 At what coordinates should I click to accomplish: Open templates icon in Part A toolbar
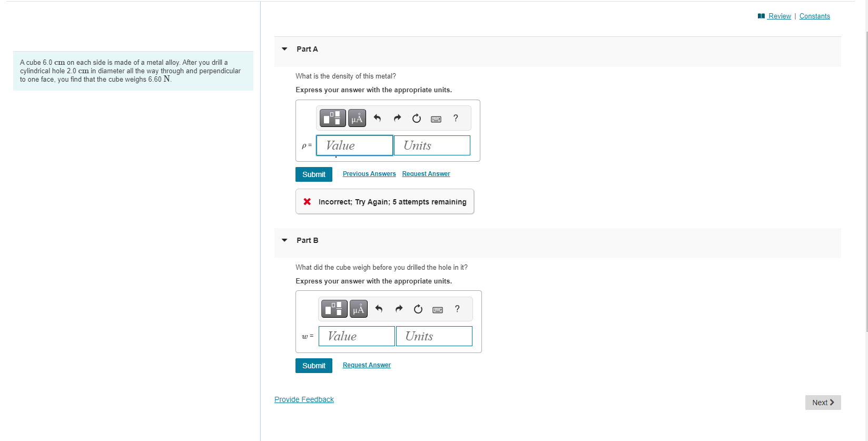click(332, 118)
